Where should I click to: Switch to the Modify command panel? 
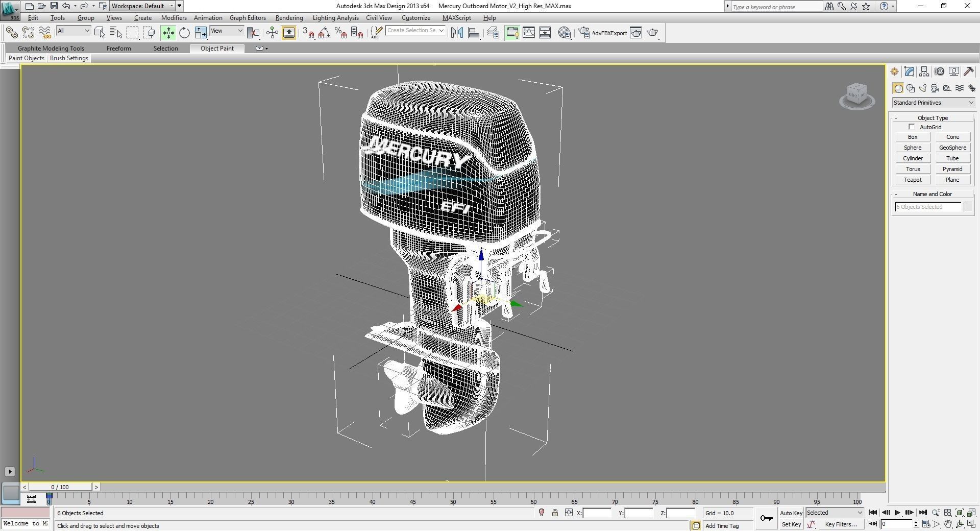click(910, 71)
